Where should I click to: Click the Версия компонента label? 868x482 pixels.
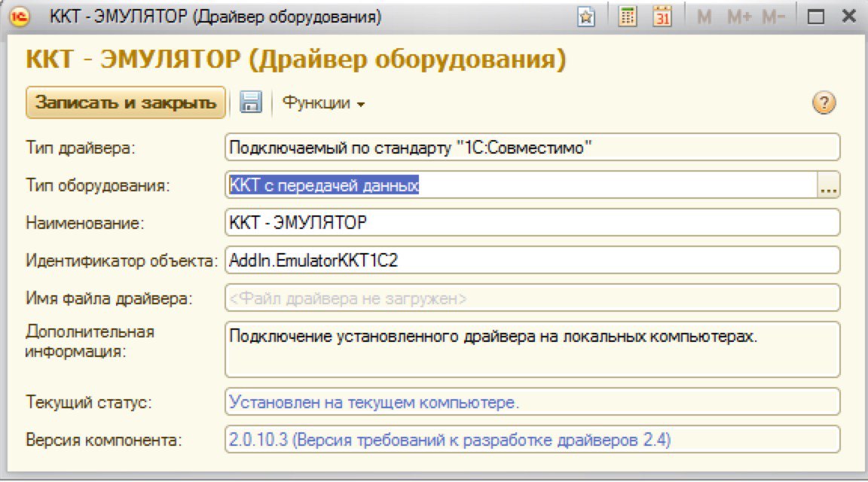[103, 440]
